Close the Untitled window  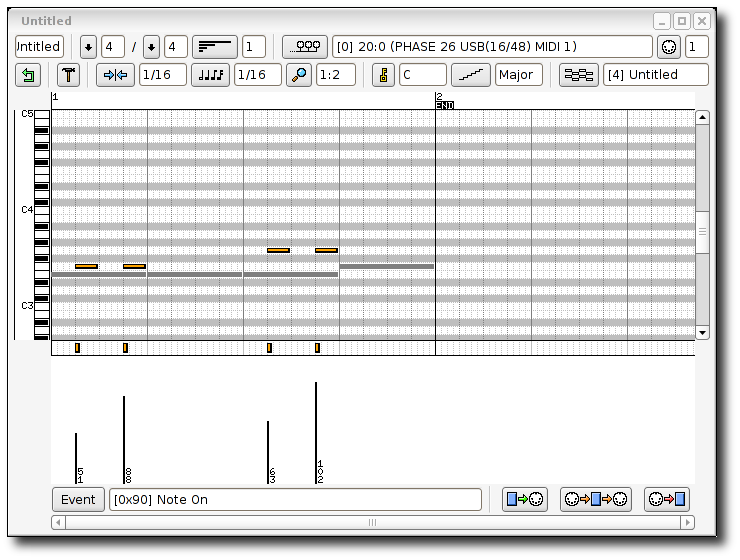coord(702,21)
